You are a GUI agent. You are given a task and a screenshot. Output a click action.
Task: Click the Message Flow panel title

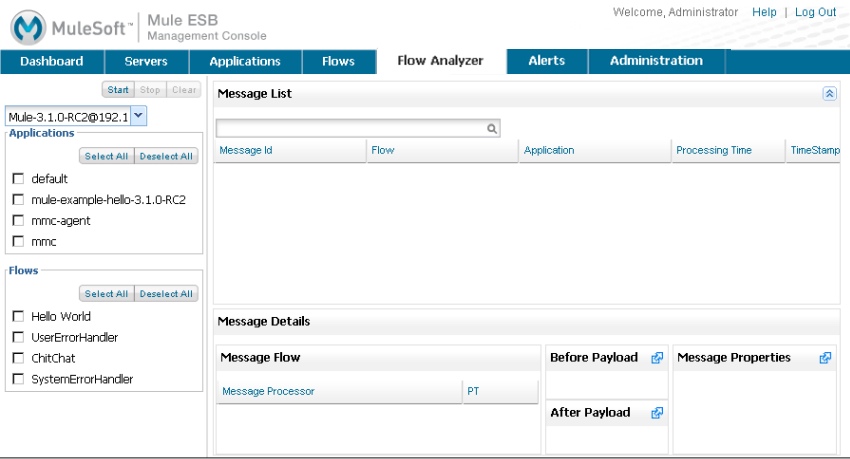pos(260,358)
